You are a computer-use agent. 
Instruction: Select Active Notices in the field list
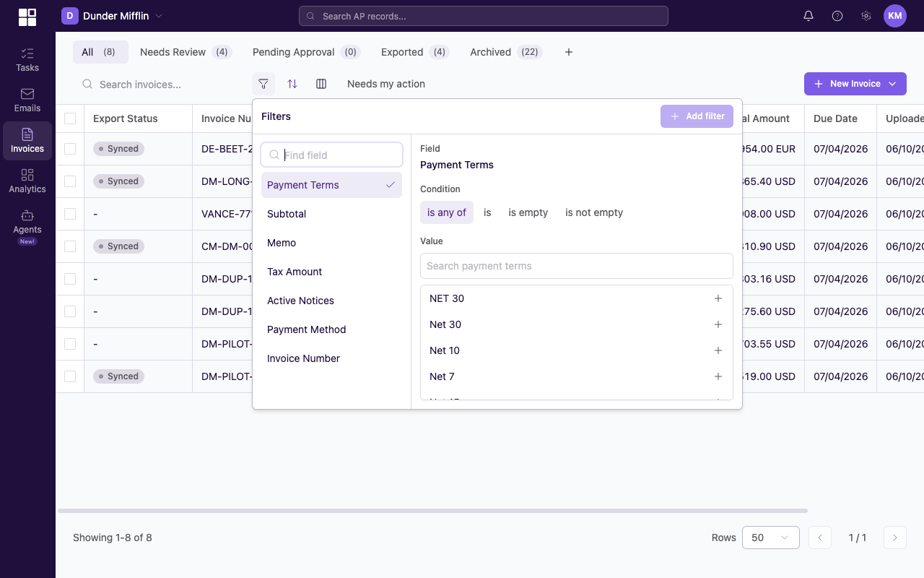331,301
